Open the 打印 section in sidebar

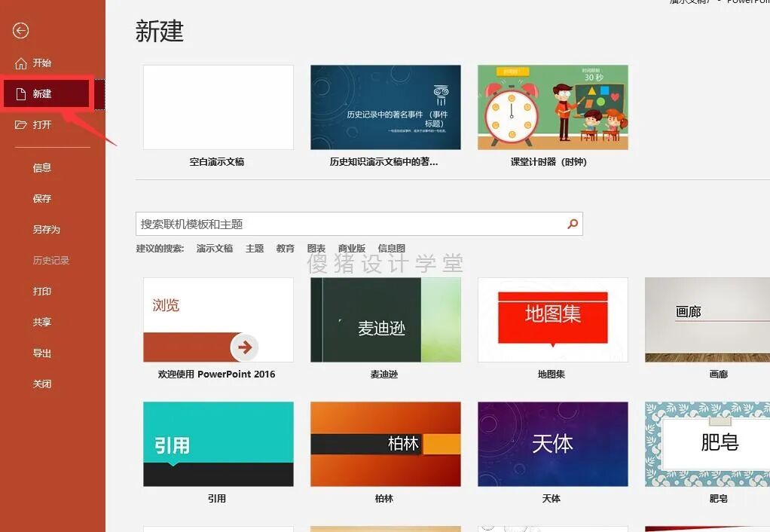[43, 291]
